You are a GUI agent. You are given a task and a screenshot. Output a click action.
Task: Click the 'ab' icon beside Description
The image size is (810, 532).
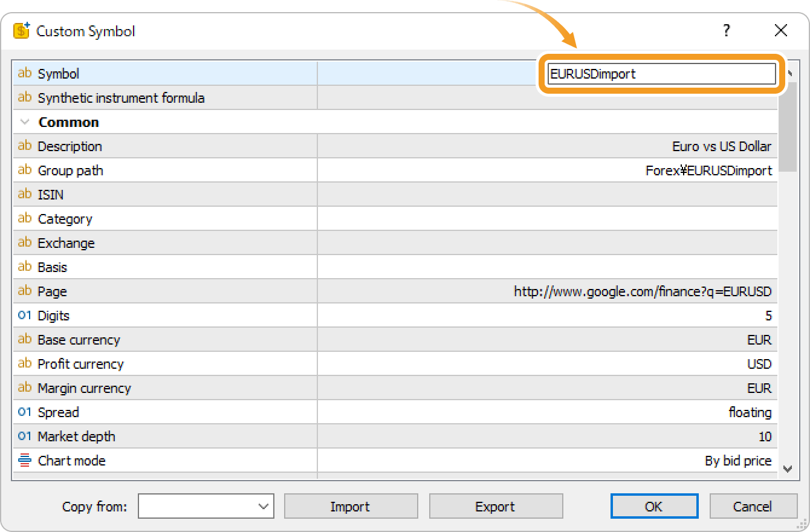point(25,146)
